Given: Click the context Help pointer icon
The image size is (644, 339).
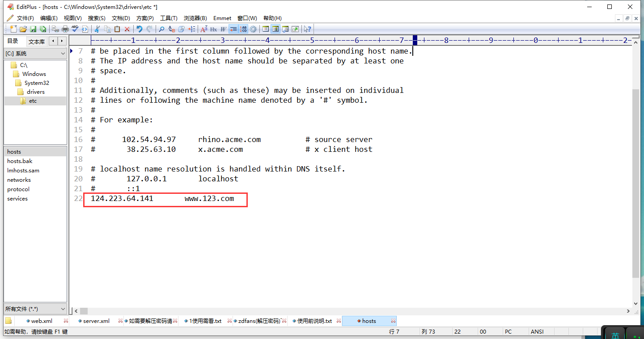Looking at the screenshot, I should click(x=307, y=29).
